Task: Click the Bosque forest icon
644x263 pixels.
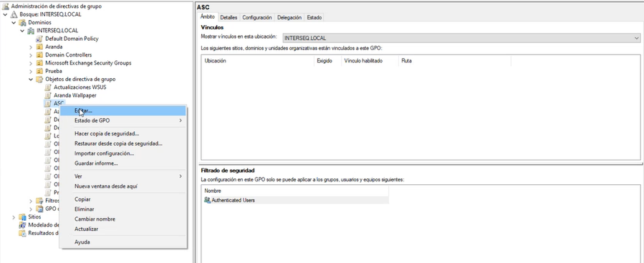Action: coord(14,14)
